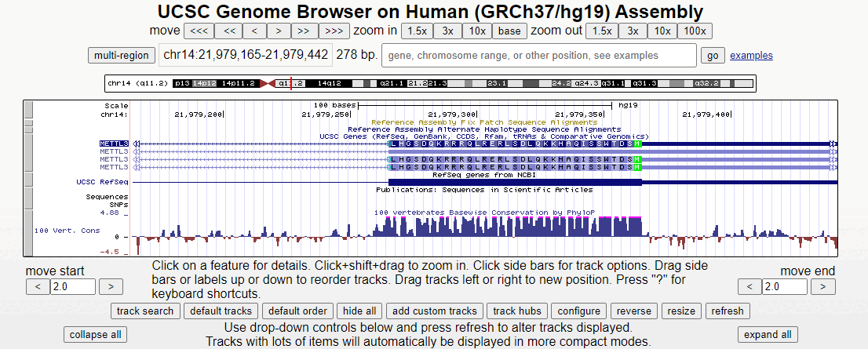Image resolution: width=868 pixels, height=349 pixels.
Task: Zoom out 10x
Action: click(663, 31)
